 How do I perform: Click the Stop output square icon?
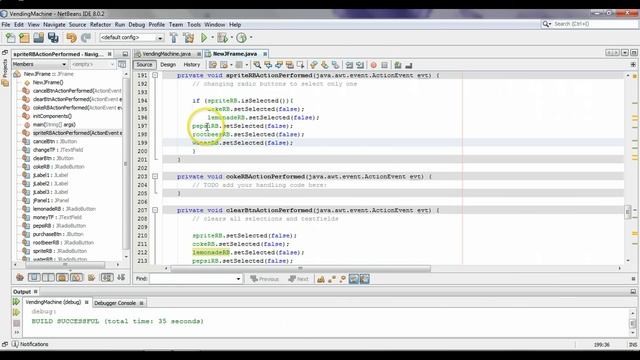point(16,323)
